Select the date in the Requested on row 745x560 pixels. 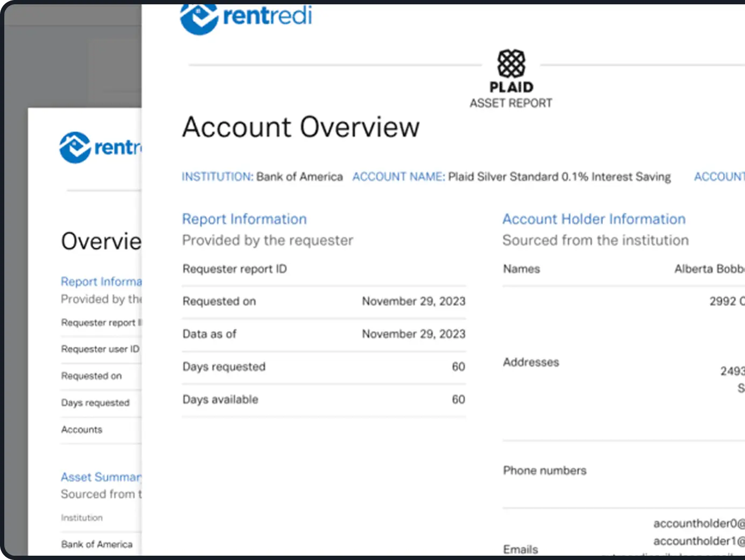(413, 302)
